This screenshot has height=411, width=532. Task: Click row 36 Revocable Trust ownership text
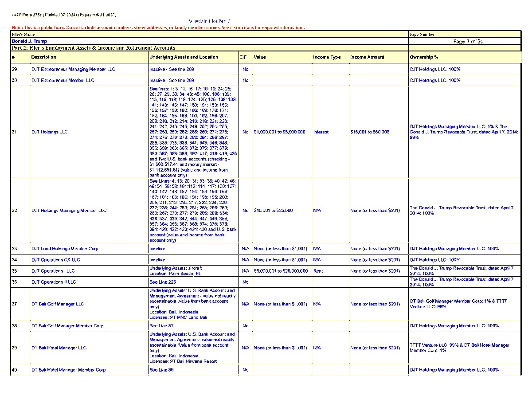click(x=462, y=282)
